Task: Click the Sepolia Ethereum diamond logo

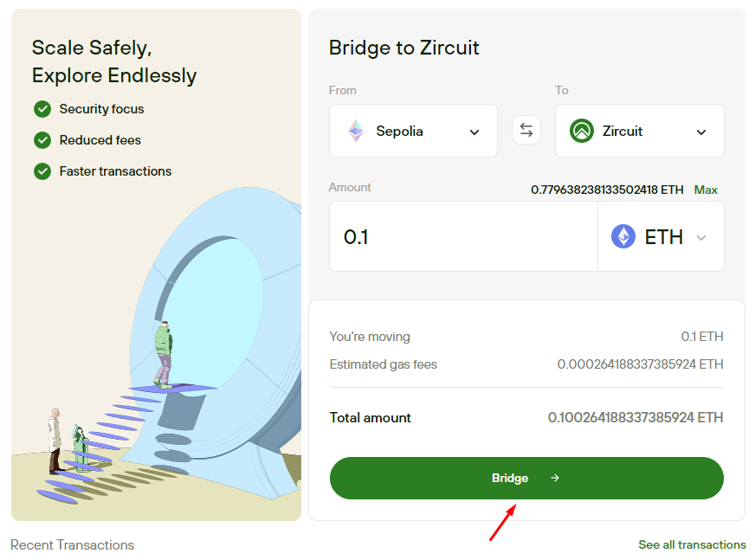Action: [x=356, y=132]
